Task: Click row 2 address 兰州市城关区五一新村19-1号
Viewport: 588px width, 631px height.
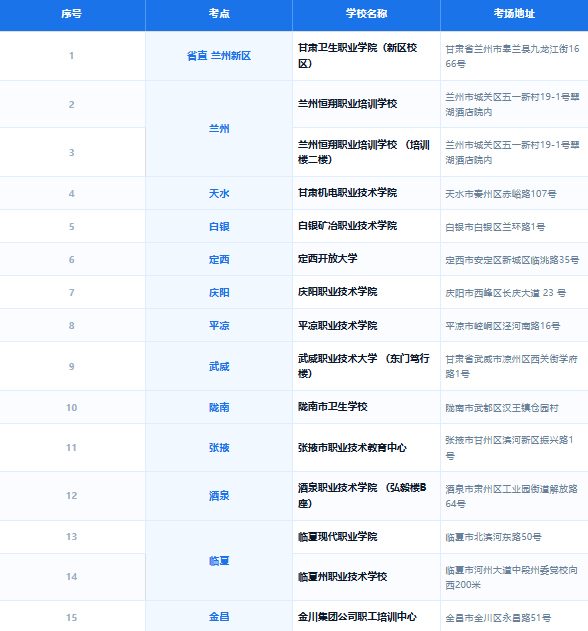Action: pyautogui.click(x=512, y=105)
